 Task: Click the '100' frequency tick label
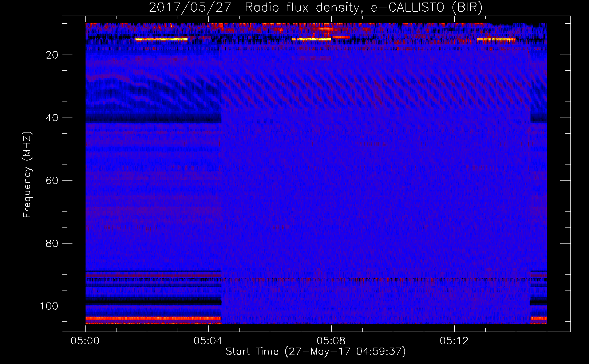pos(49,306)
